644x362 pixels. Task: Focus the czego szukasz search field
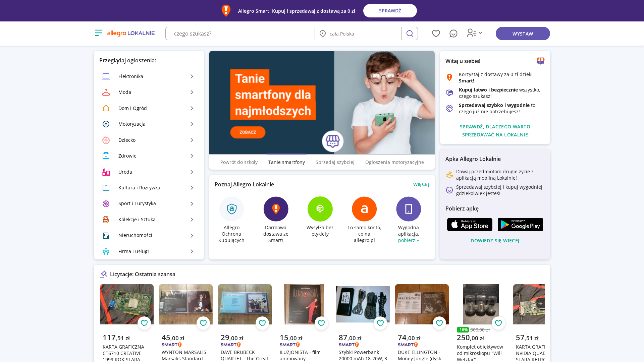(x=240, y=34)
